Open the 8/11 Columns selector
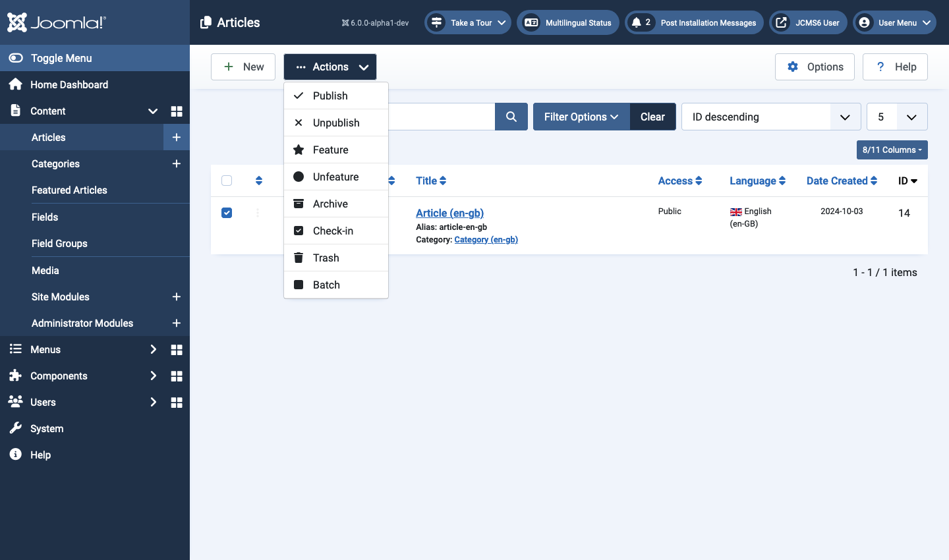Screen dimensions: 949x560 (892, 150)
